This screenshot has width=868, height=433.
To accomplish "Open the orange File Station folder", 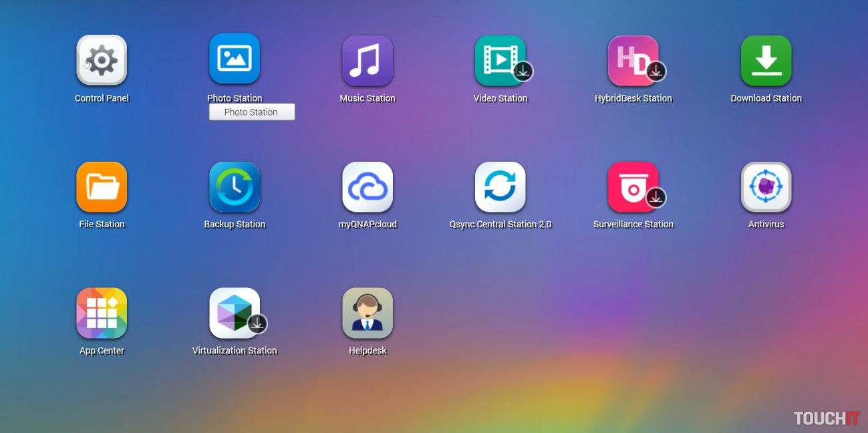I will 102,186.
